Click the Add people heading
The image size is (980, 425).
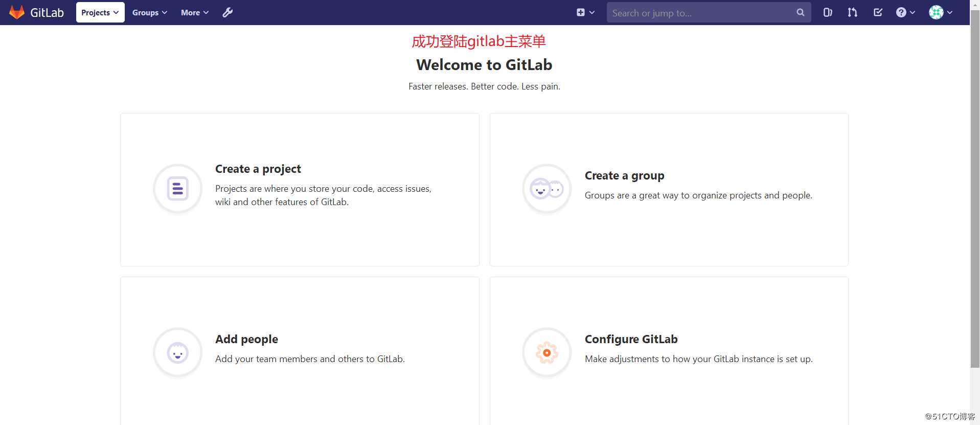(246, 339)
